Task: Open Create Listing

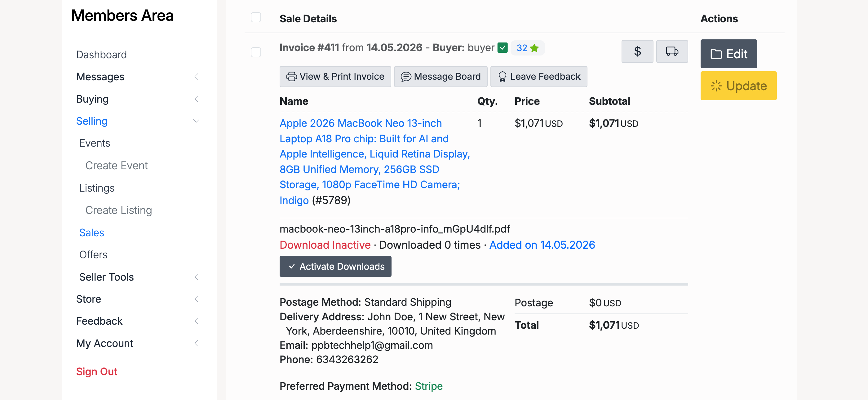Action: [119, 210]
